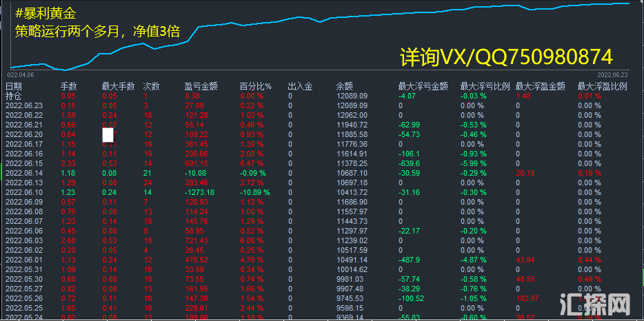
Task: Click the 最大浮亏金额 column header
Action: (423, 86)
